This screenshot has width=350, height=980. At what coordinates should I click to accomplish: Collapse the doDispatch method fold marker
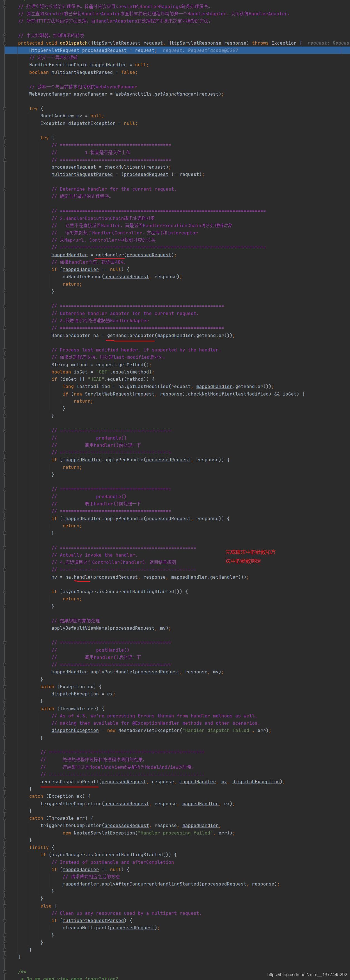click(4, 43)
